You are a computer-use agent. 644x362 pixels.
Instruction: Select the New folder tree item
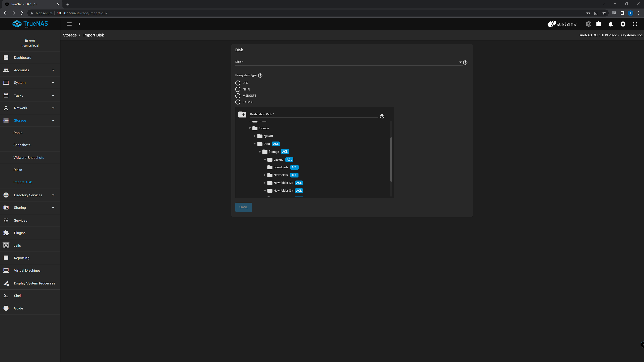pyautogui.click(x=281, y=175)
